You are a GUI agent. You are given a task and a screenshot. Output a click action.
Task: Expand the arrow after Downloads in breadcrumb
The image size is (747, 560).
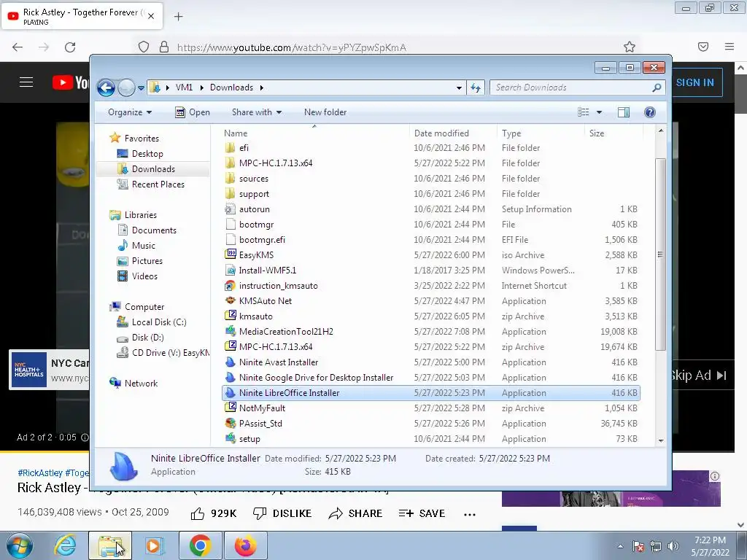262,87
